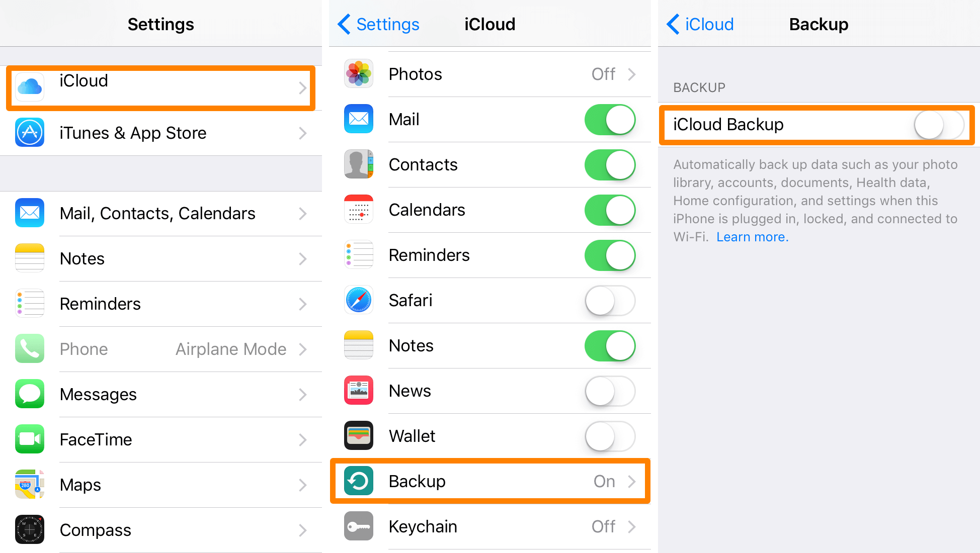The width and height of the screenshot is (980, 553).
Task: Select Backup menu item in iCloud
Action: coord(490,480)
